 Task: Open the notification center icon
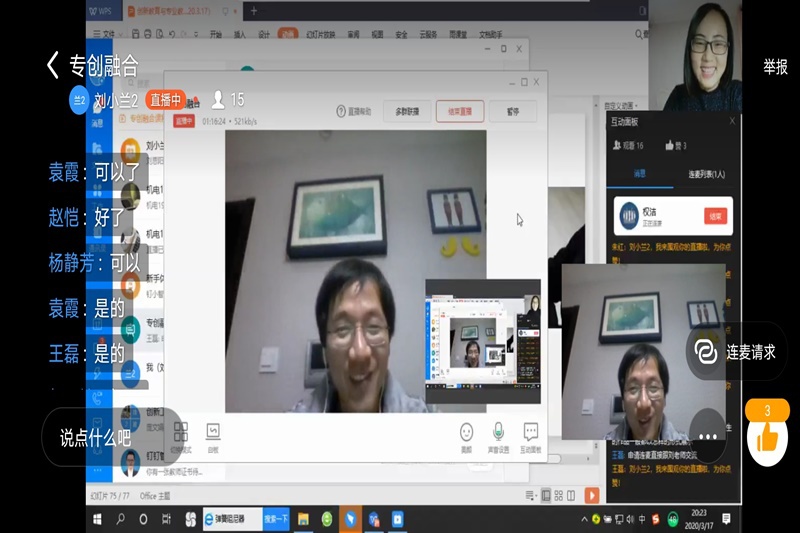[726, 519]
